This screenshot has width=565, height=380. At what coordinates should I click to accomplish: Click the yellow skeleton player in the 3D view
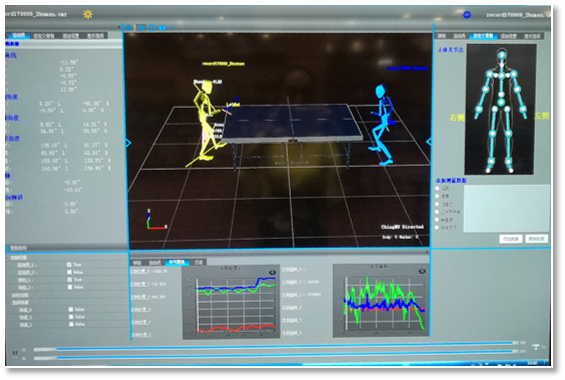206,122
